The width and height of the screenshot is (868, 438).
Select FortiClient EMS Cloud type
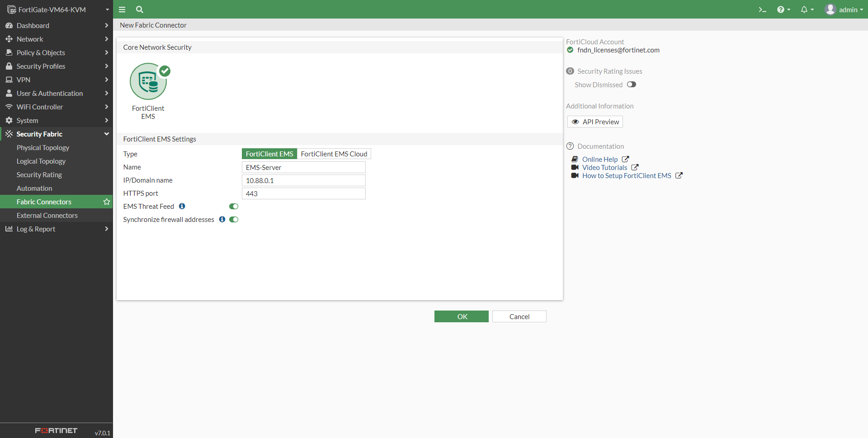pyautogui.click(x=334, y=154)
